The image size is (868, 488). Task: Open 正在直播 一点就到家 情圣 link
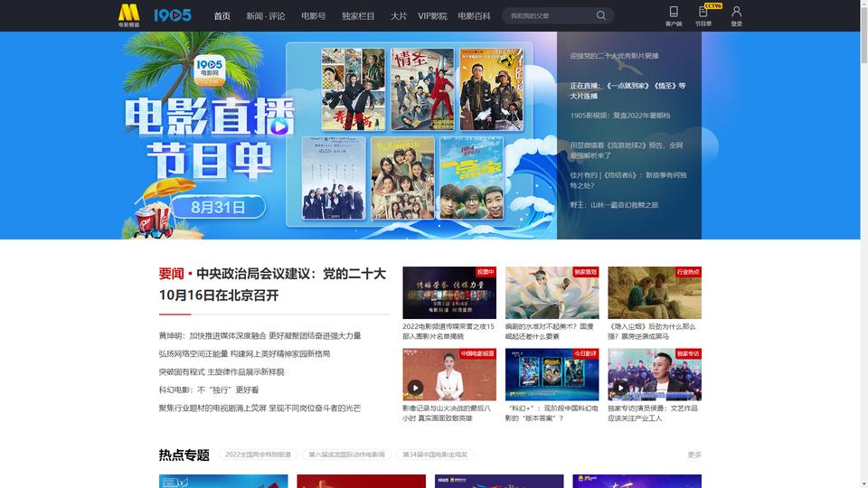627,90
